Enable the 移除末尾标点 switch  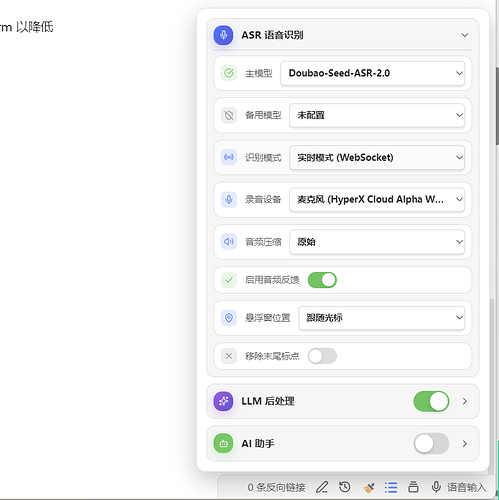point(322,356)
